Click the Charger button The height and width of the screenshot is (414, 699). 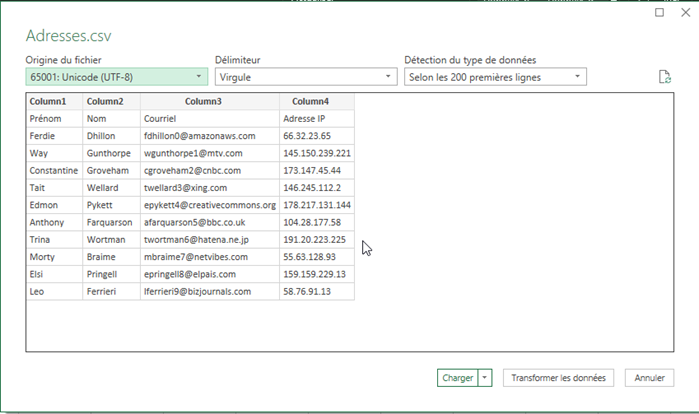[457, 377]
